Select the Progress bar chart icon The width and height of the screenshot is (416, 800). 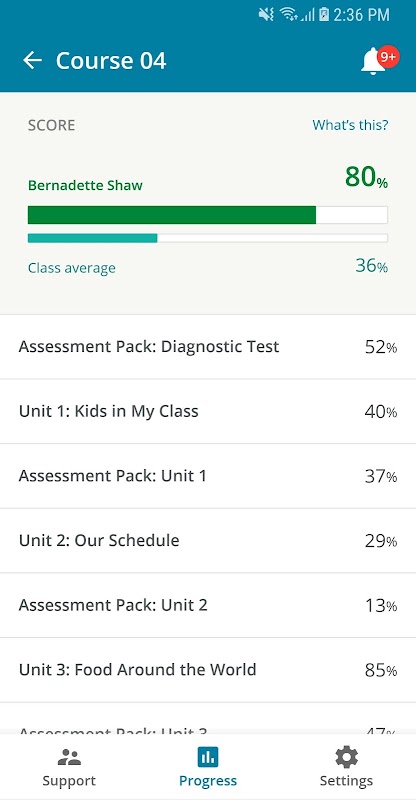click(208, 757)
